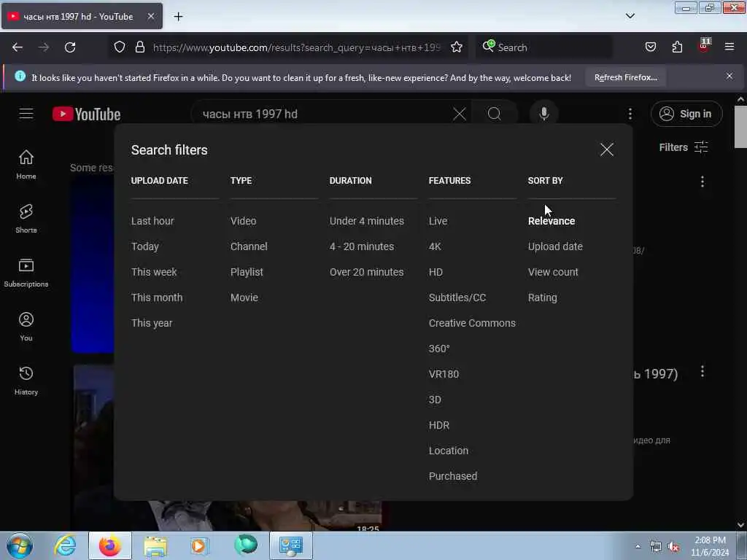Viewport: 747px width, 560px height.
Task: Enable the VR180 filter
Action: pyautogui.click(x=444, y=374)
